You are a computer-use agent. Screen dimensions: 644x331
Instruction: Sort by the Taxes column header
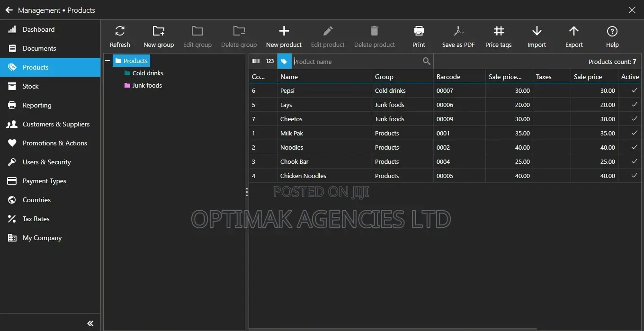coord(552,76)
